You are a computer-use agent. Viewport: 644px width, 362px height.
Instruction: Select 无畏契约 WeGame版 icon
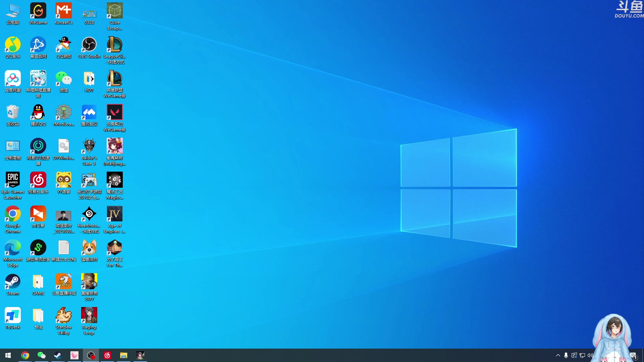[115, 118]
